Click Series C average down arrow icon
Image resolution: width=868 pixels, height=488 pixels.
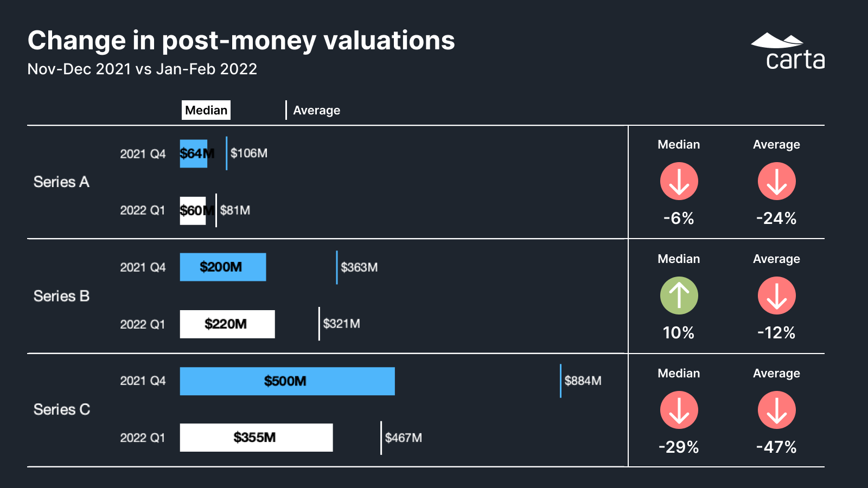pos(776,410)
